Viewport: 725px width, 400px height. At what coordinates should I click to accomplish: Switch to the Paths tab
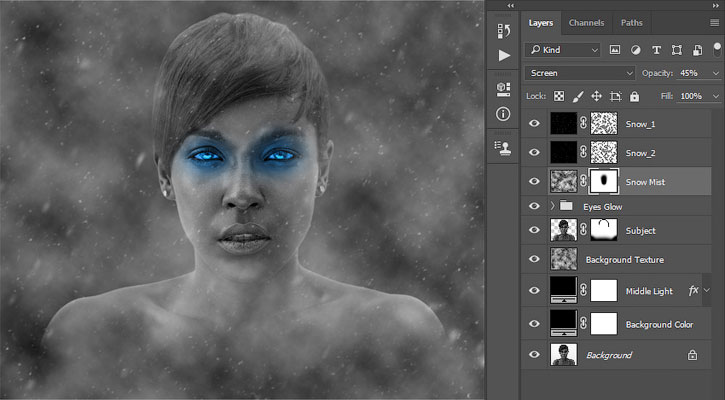(x=632, y=23)
